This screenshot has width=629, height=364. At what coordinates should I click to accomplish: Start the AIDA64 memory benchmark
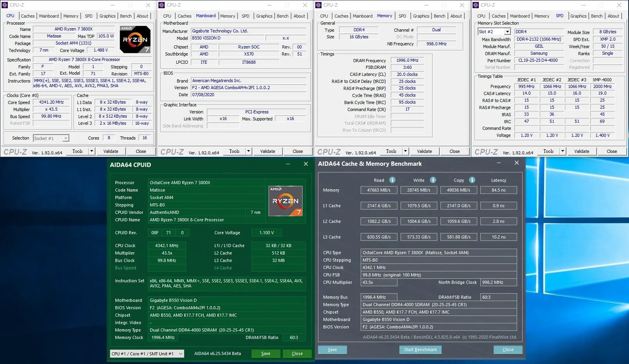pyautogui.click(x=421, y=350)
